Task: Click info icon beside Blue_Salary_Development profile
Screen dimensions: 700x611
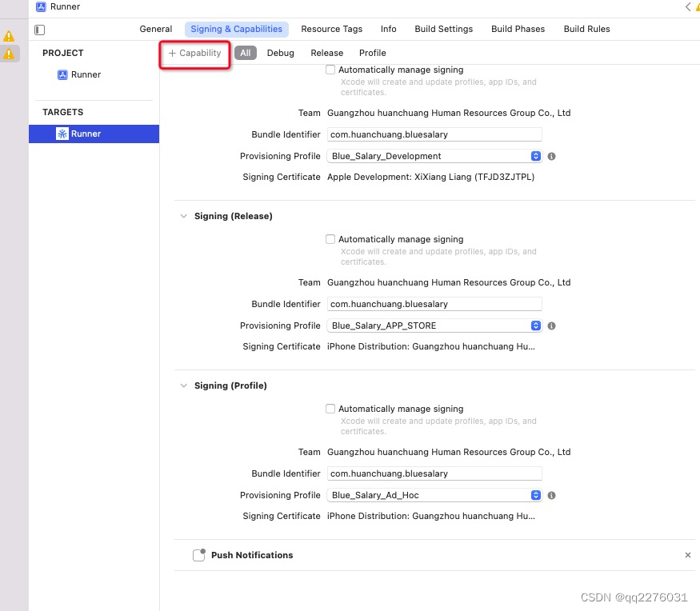Action: tap(551, 156)
